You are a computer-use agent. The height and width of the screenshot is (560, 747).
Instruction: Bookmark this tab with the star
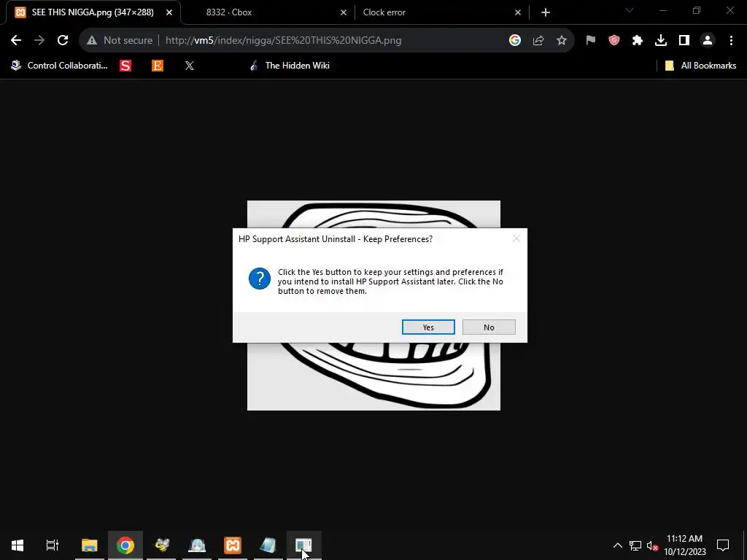[x=562, y=41]
